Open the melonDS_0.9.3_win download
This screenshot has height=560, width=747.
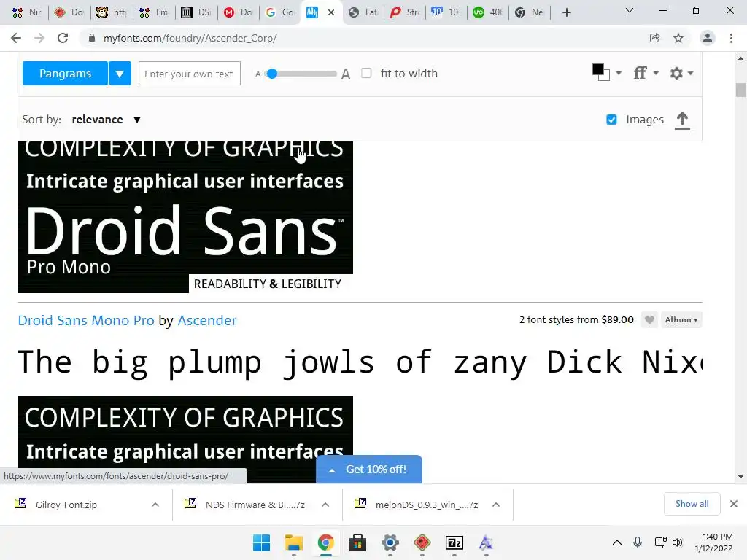(426, 505)
